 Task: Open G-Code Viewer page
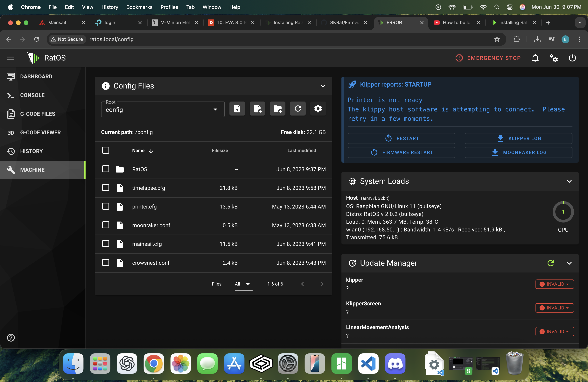(43, 132)
